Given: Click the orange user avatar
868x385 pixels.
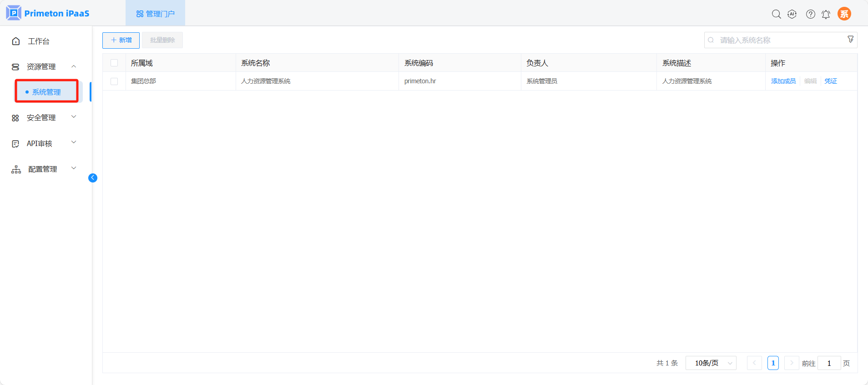Looking at the screenshot, I should pos(844,14).
